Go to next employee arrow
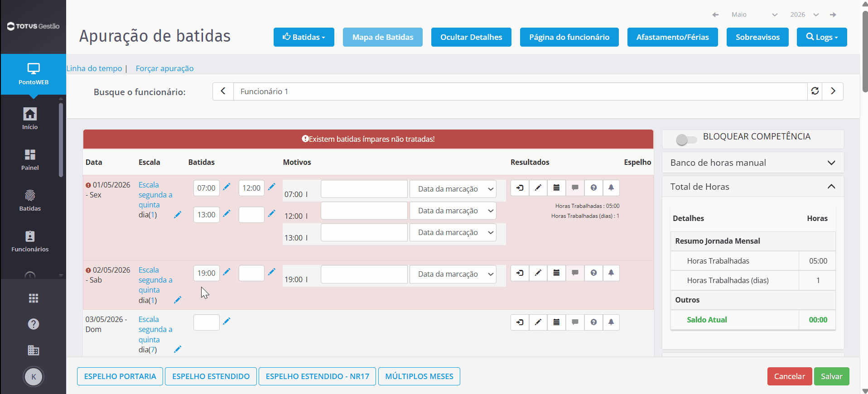 (833, 91)
